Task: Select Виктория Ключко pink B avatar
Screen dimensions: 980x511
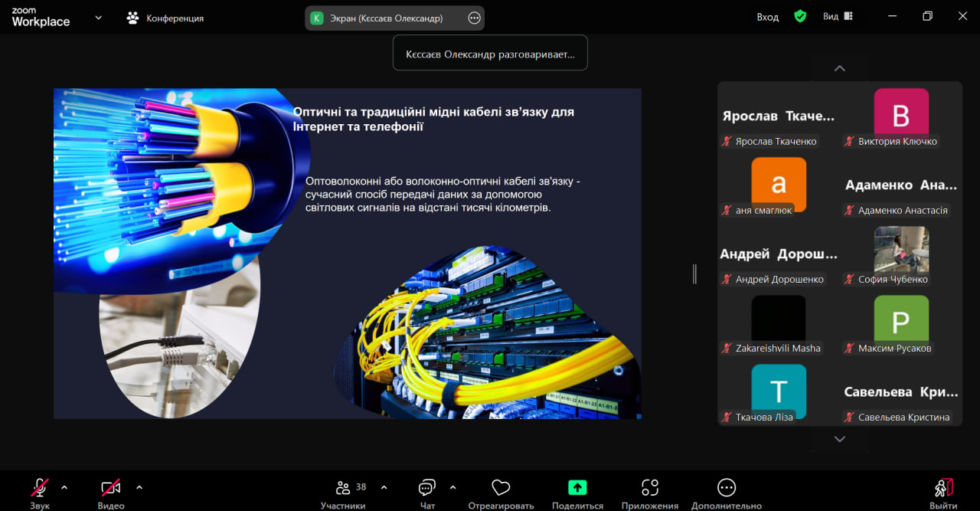Action: [901, 112]
